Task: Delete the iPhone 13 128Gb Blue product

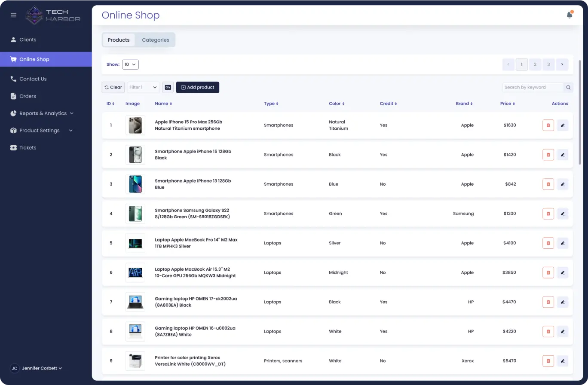Action: (x=548, y=184)
